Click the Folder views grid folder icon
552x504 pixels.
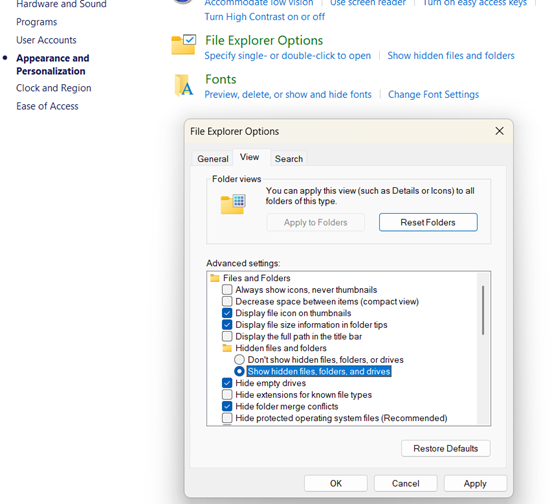click(233, 203)
